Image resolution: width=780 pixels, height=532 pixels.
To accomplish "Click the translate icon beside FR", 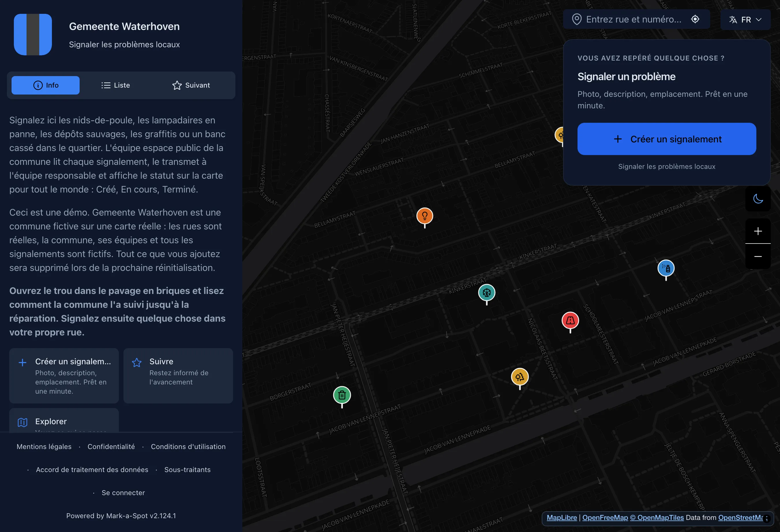I will point(733,20).
